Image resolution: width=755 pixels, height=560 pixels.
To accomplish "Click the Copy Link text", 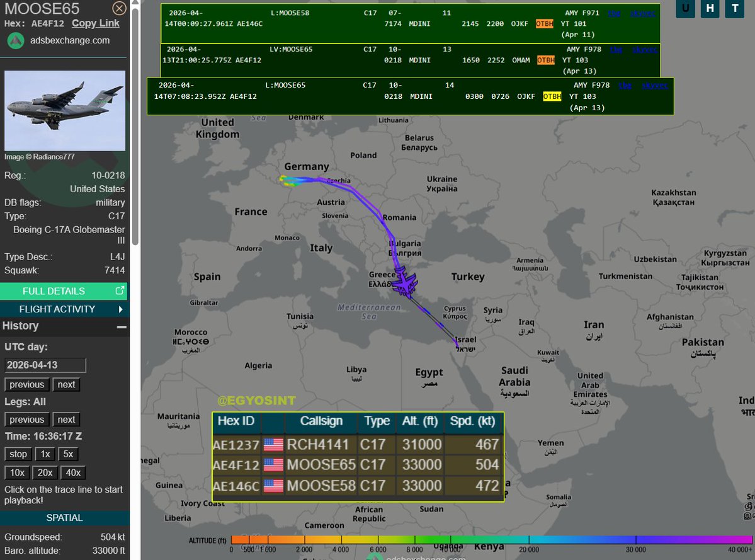I will coord(95,23).
